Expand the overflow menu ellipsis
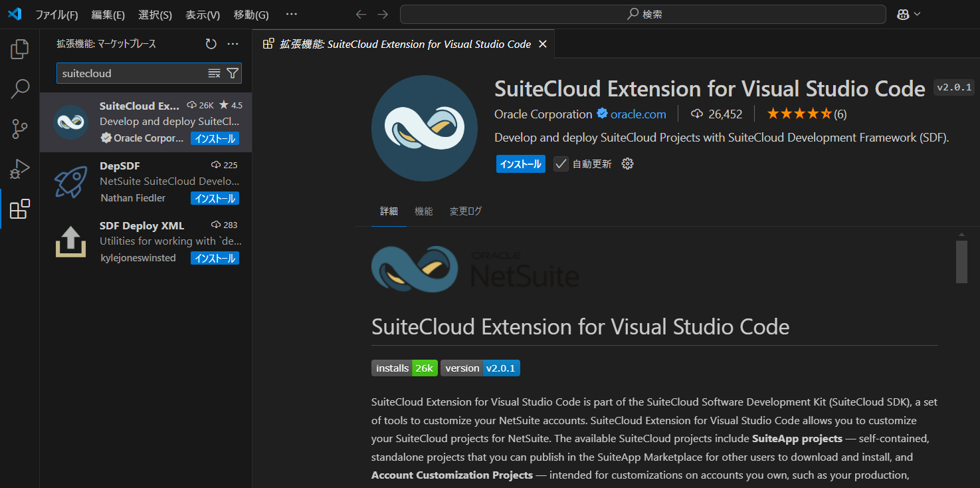The height and width of the screenshot is (488, 980). click(x=292, y=14)
